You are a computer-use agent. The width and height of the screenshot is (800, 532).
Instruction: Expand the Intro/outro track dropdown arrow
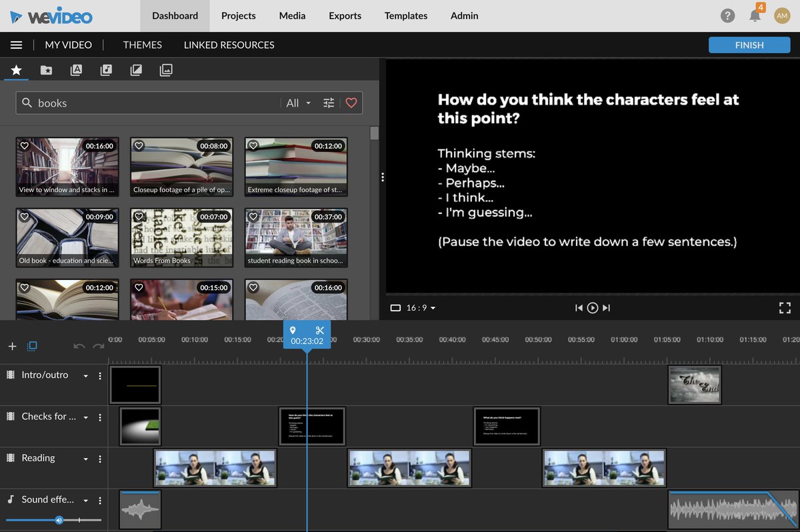coord(85,376)
